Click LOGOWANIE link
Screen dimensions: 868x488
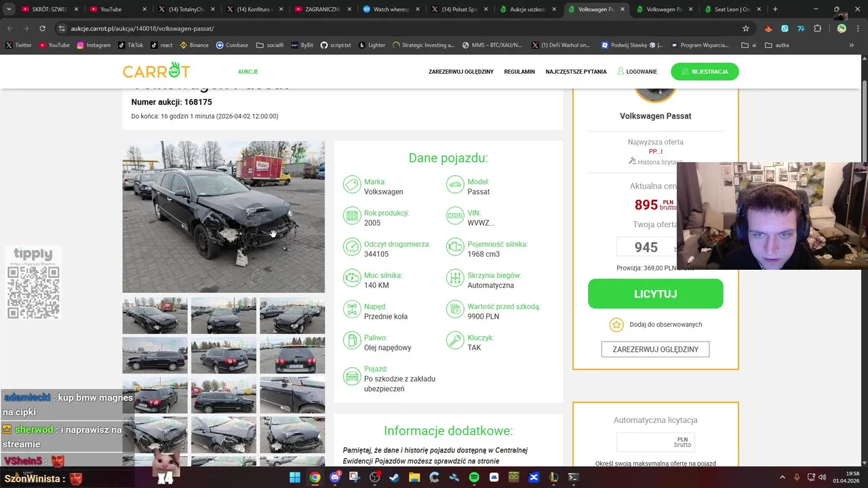(x=637, y=72)
